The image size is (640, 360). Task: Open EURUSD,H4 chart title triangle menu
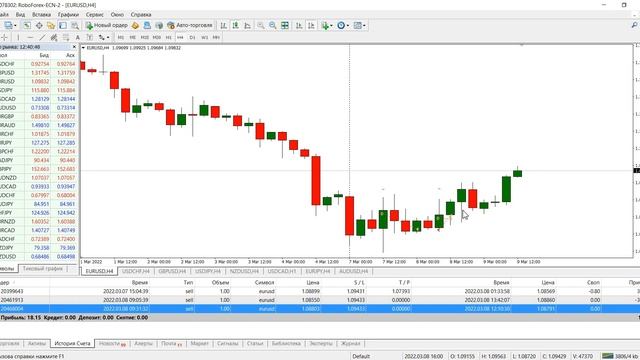[83, 48]
